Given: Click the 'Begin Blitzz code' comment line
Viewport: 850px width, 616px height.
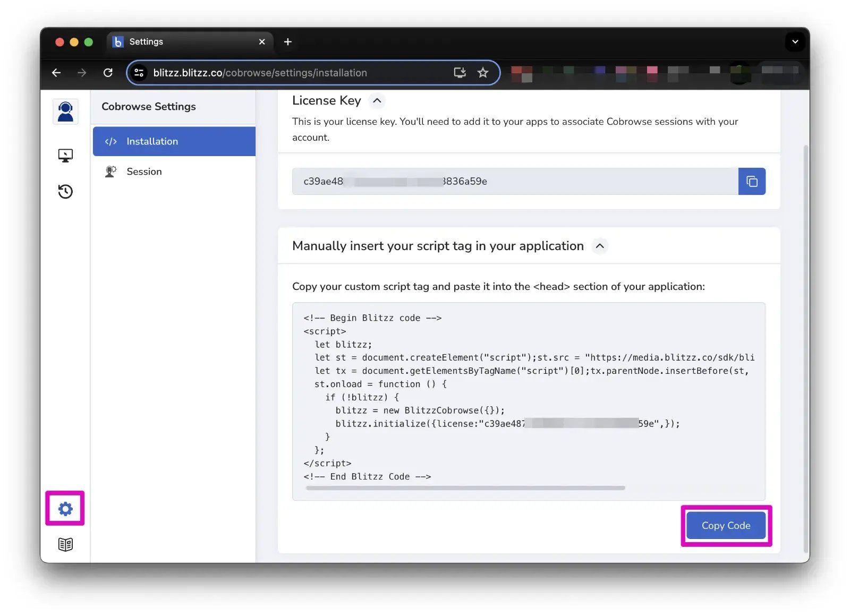Looking at the screenshot, I should (372, 318).
